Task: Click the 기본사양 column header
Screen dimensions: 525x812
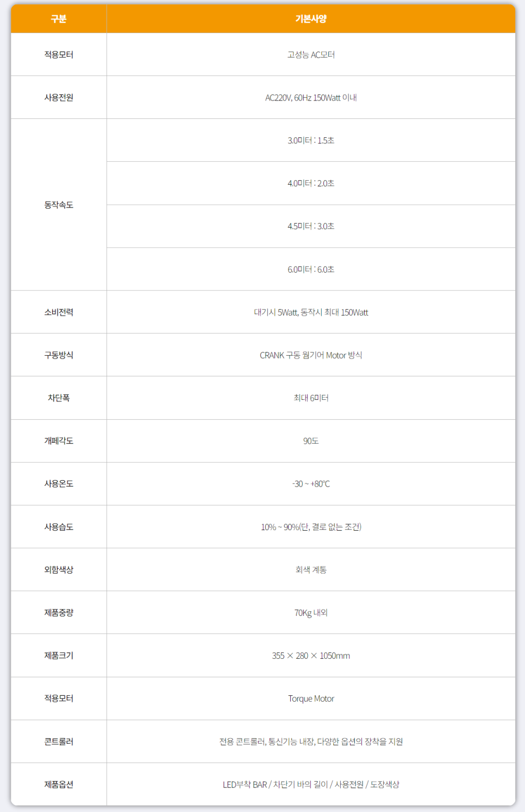Action: (311, 19)
